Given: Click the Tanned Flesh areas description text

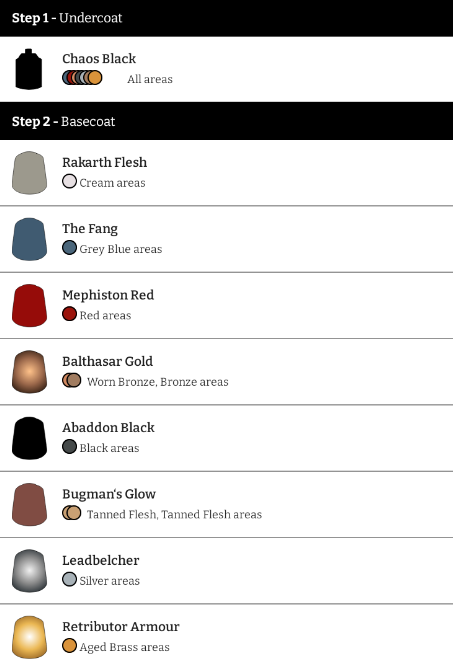Looking at the screenshot, I should pyautogui.click(x=174, y=515).
